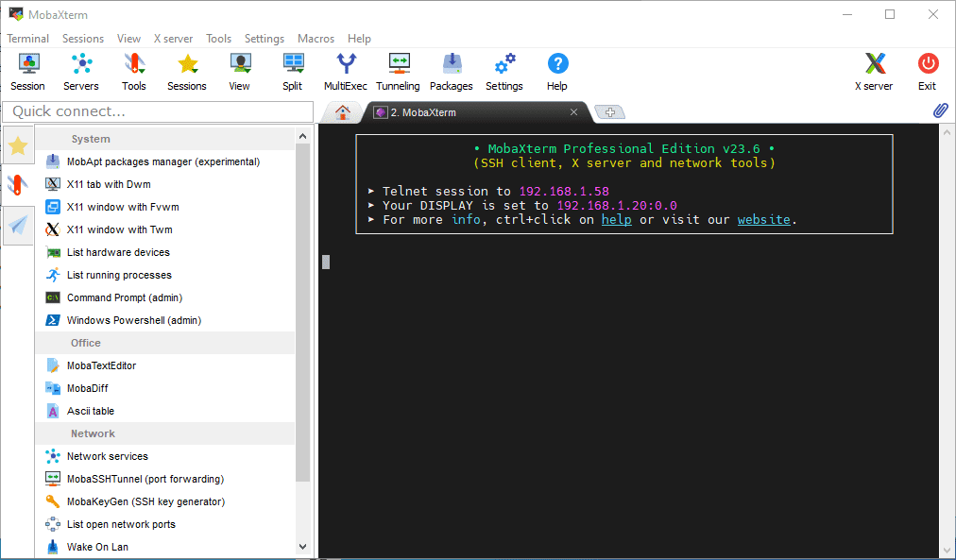956x560 pixels.
Task: Open Network services tool
Action: pos(164,456)
